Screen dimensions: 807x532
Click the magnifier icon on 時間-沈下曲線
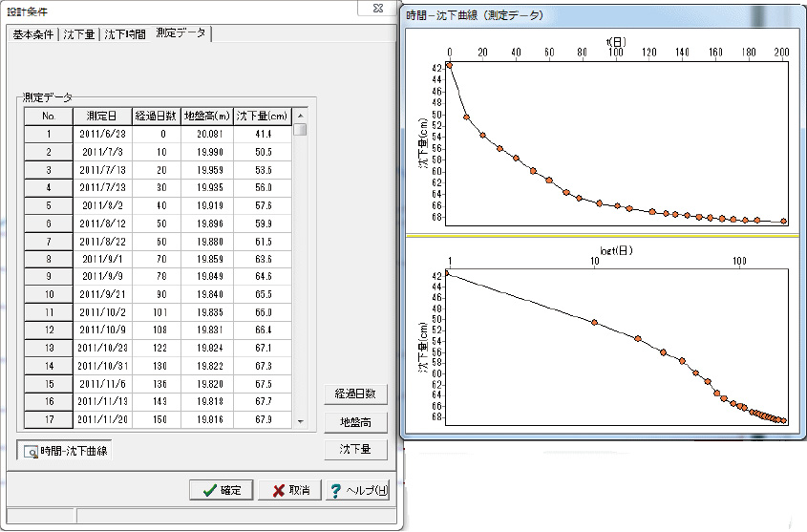(x=31, y=452)
